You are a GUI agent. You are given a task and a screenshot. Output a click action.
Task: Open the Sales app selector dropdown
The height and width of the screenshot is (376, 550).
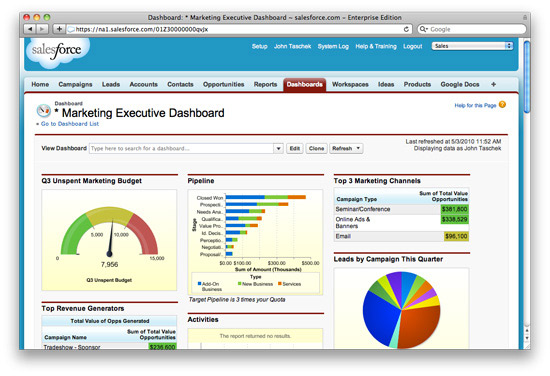point(472,46)
